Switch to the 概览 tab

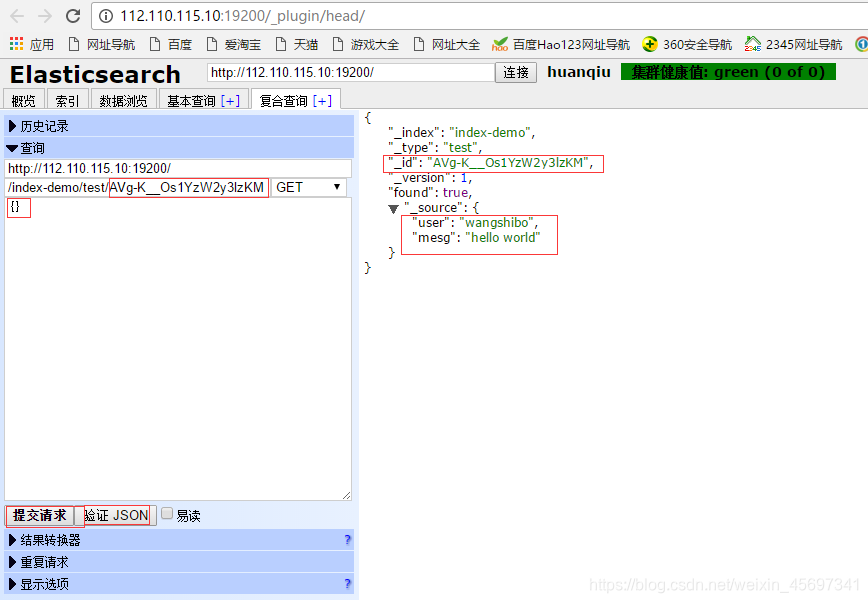point(24,100)
